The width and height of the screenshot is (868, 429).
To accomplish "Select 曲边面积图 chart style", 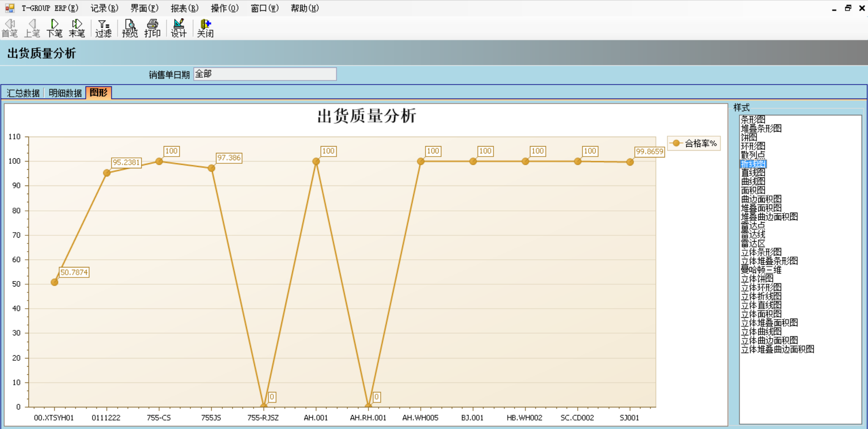I will (761, 199).
